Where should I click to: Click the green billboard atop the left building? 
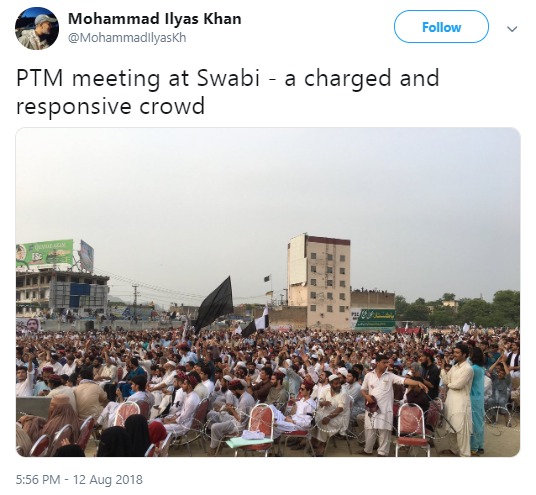[45, 253]
